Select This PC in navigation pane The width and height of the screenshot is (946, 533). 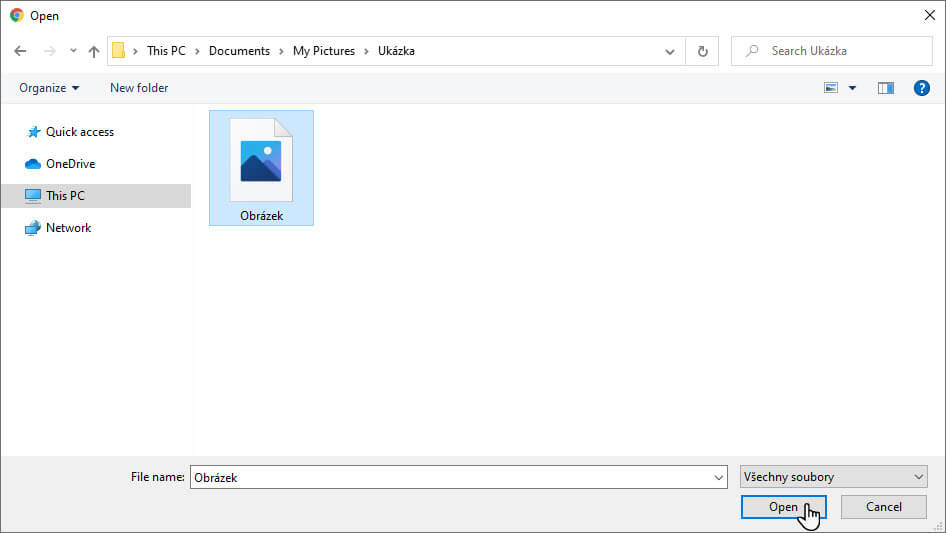65,196
